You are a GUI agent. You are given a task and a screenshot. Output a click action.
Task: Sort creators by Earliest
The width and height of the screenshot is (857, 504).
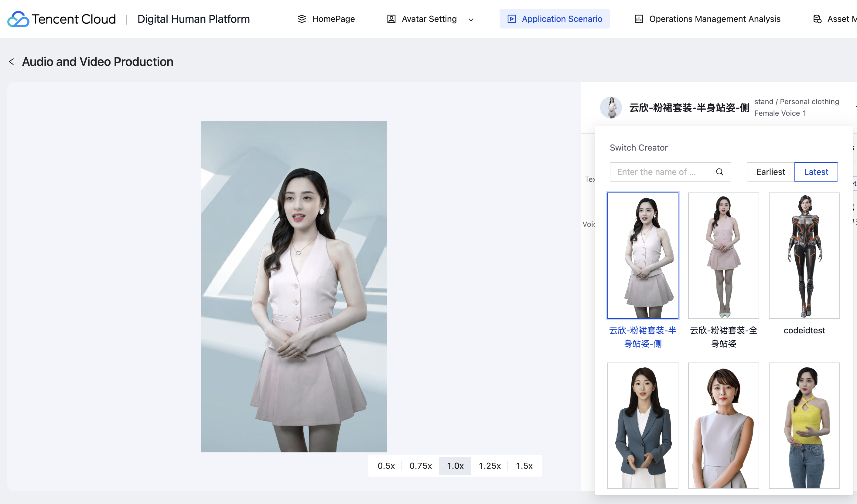(770, 172)
